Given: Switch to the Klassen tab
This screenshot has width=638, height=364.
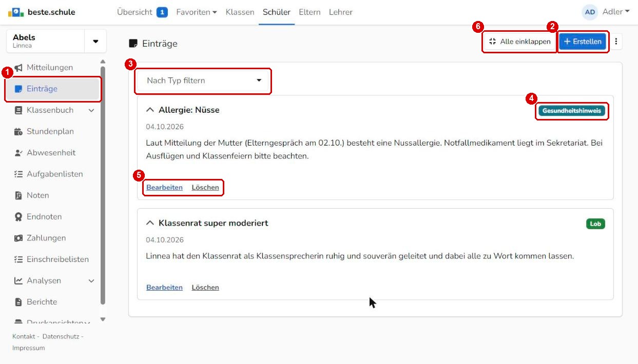Looking at the screenshot, I should [x=240, y=12].
